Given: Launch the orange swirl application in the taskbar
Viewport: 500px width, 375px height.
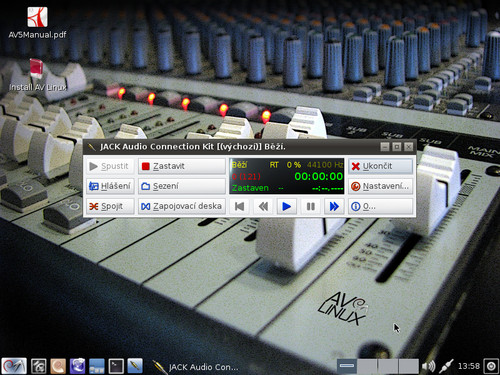Looking at the screenshot, I should [58, 366].
